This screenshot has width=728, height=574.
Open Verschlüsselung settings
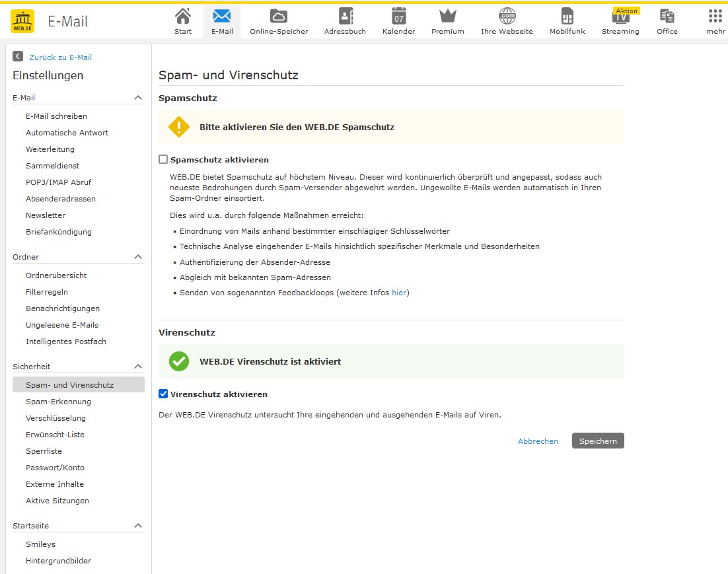tap(55, 418)
